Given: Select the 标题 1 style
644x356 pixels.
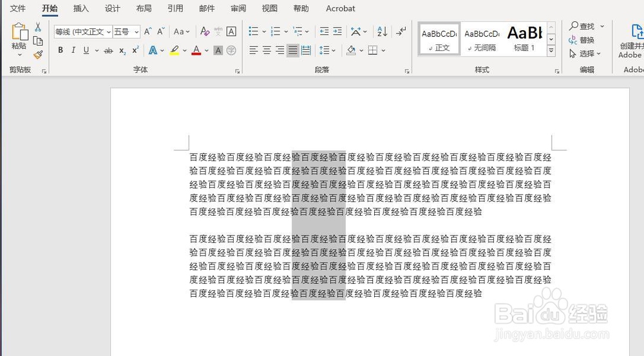Looking at the screenshot, I should (x=524, y=39).
